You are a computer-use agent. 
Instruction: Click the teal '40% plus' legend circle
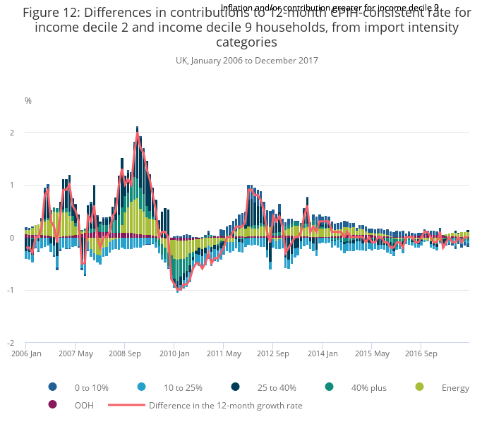click(x=329, y=387)
